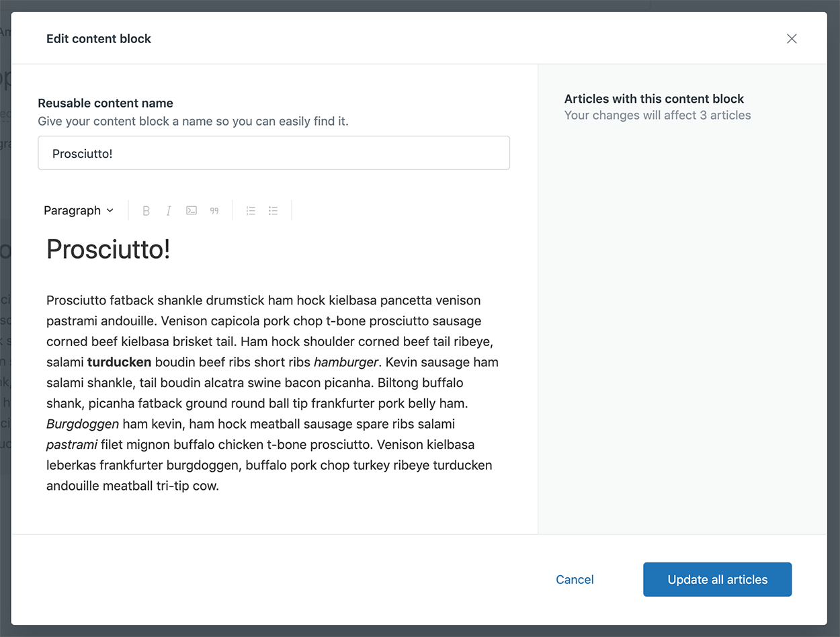Close the Edit content block dialog

point(792,39)
